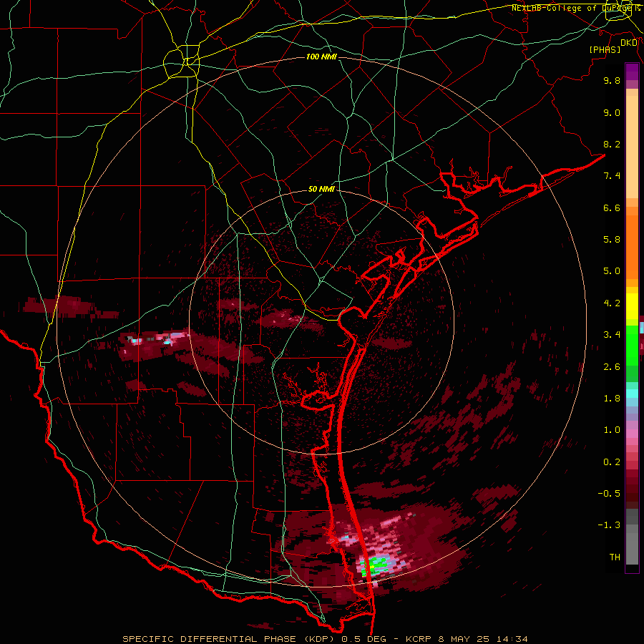Click the green-yellow high KDP core on the map
The width and height of the screenshot is (644, 644).
[374, 567]
